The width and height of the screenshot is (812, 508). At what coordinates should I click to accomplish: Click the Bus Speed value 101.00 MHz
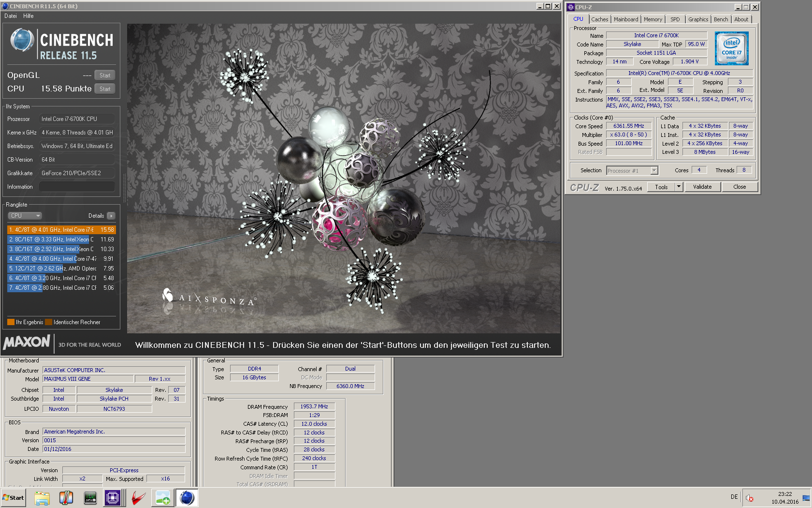(x=629, y=143)
